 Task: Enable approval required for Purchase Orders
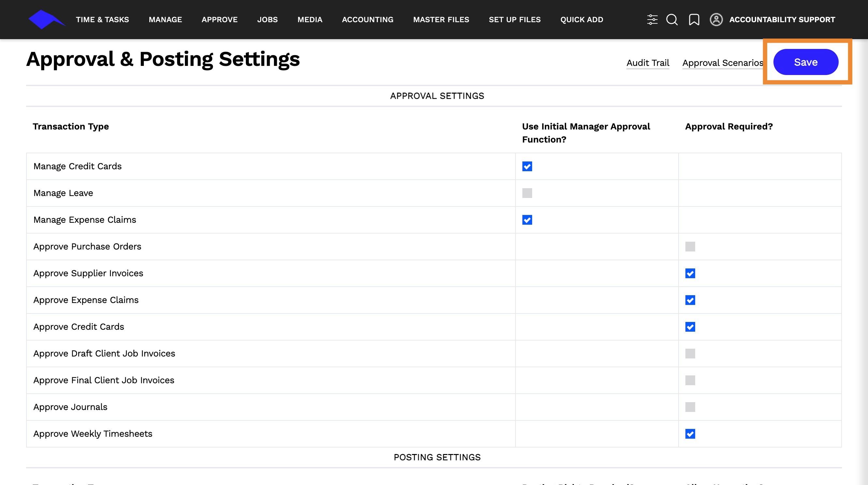coord(690,247)
